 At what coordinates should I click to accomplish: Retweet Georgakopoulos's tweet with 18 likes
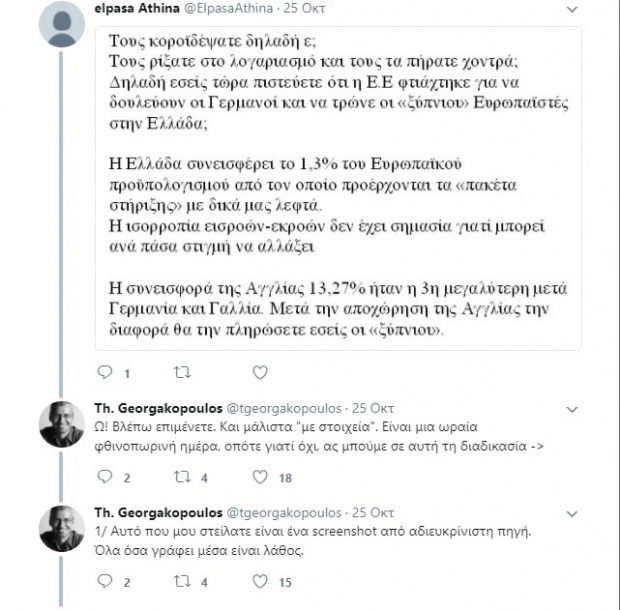(x=182, y=478)
